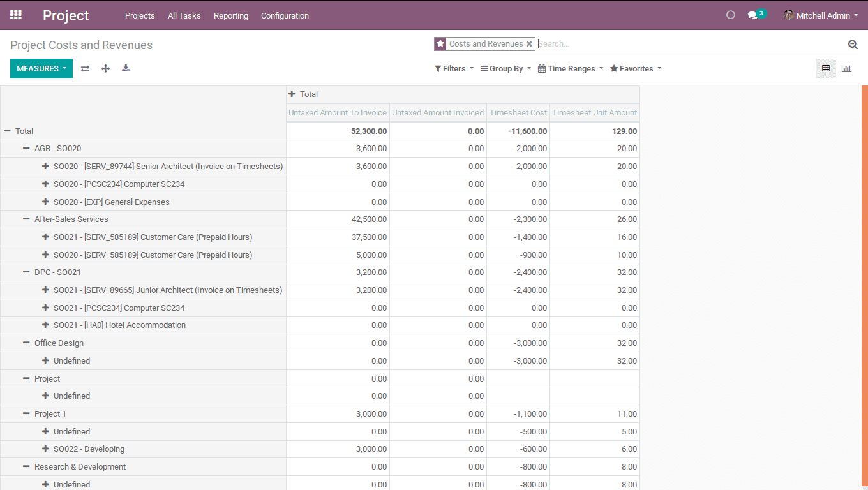Screen dimensions: 868x490
Task: Click the search magnifier icon
Action: 853,44
